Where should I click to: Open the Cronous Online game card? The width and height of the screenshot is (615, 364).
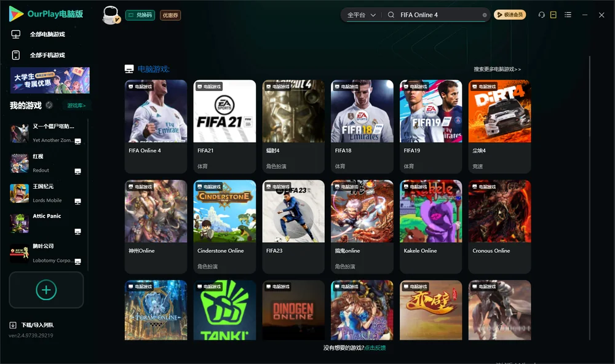coord(499,227)
